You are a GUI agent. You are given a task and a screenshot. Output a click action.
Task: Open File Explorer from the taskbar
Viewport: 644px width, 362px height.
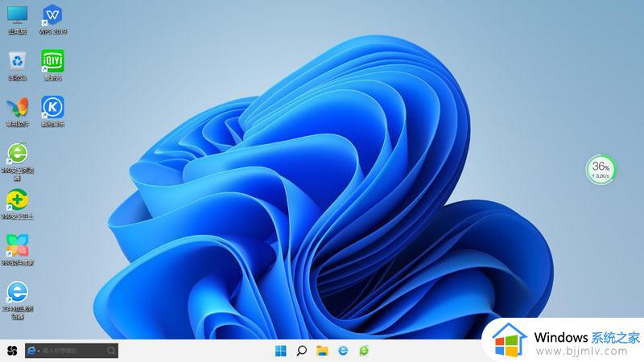coord(322,351)
